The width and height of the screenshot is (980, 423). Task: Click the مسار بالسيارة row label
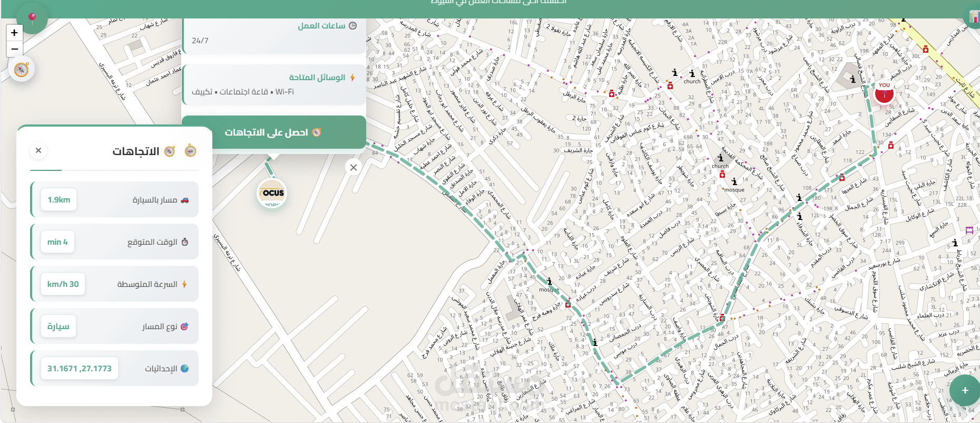(155, 200)
